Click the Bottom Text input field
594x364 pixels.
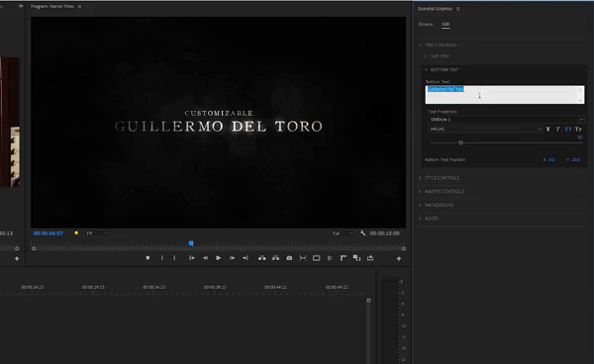[x=505, y=95]
